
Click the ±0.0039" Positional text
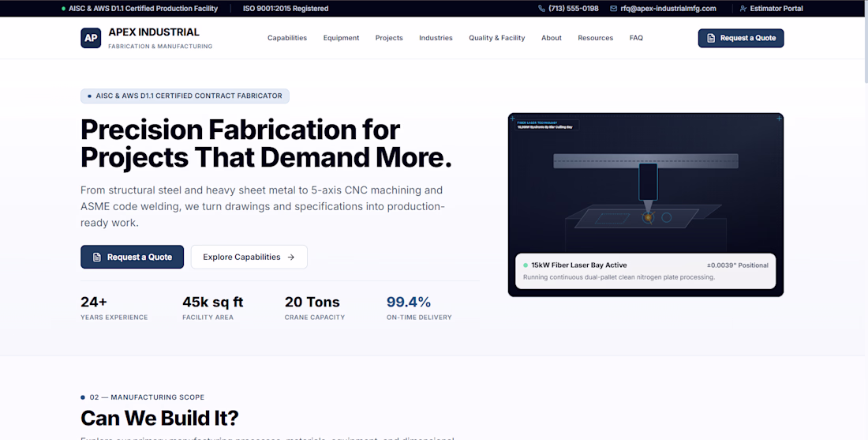pyautogui.click(x=737, y=265)
